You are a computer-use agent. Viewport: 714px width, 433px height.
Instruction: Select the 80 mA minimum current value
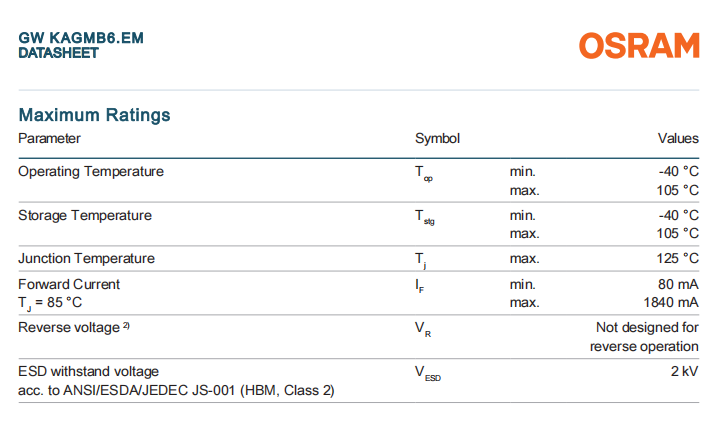[x=677, y=284]
